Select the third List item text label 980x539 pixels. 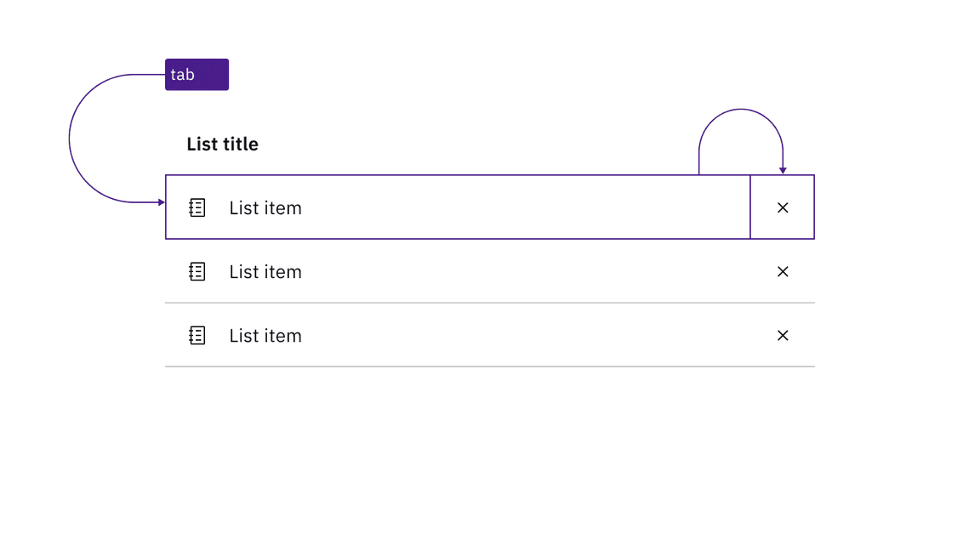[265, 335]
